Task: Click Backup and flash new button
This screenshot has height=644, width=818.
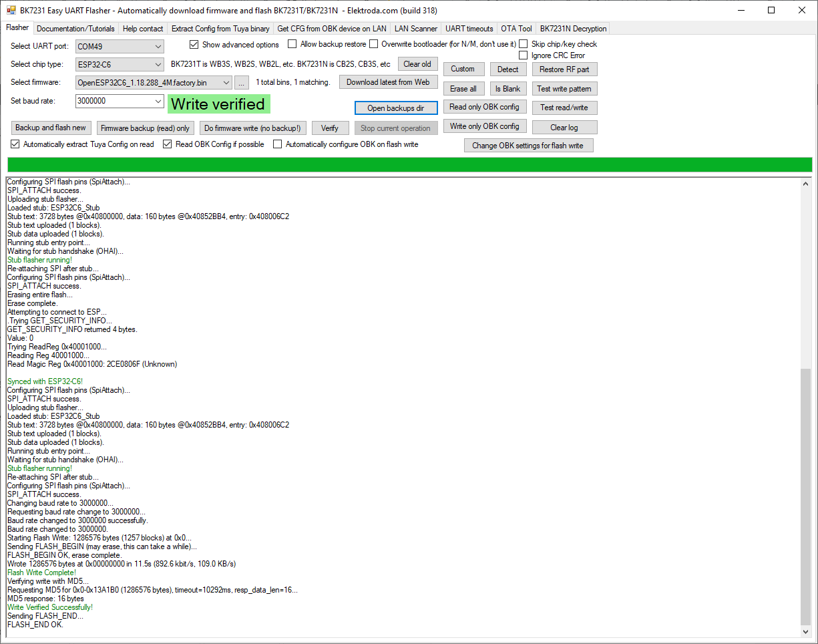Action: (51, 128)
